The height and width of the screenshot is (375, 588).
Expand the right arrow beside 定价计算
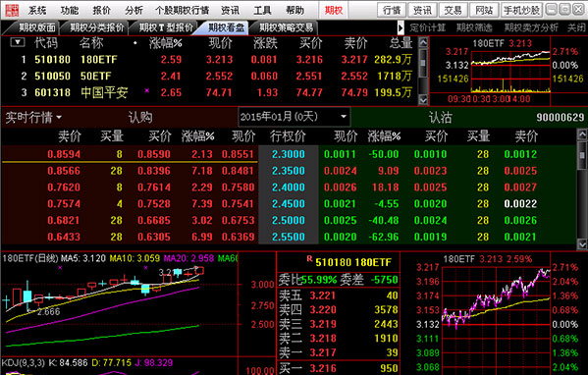401,27
